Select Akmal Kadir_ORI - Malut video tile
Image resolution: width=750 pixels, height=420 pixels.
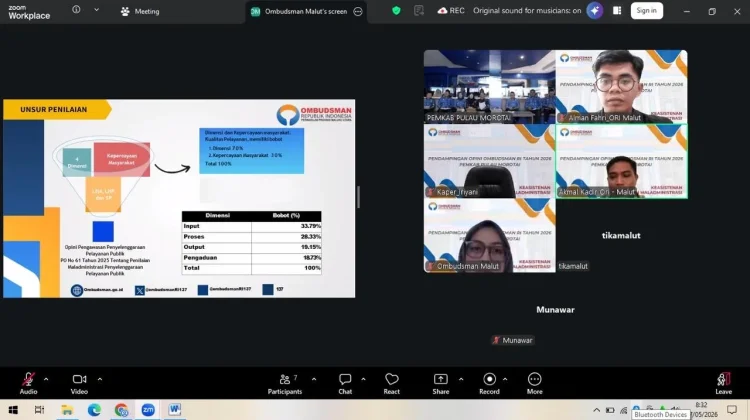pyautogui.click(x=621, y=161)
